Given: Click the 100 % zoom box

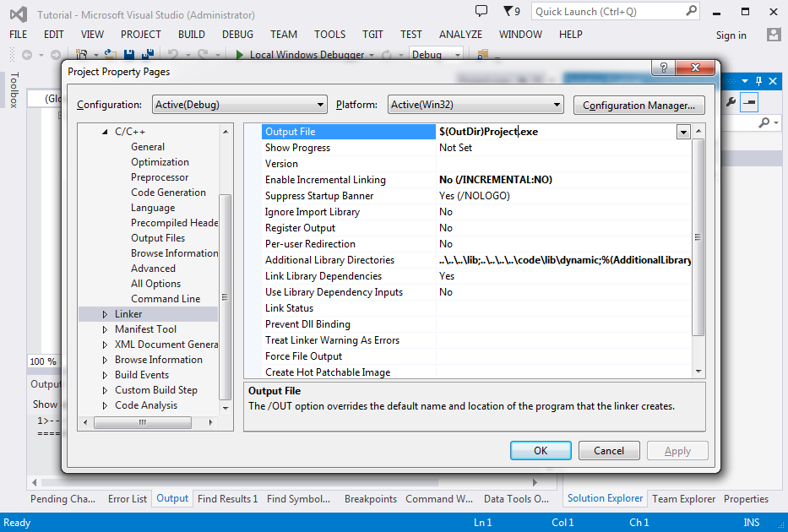Looking at the screenshot, I should click(x=43, y=361).
